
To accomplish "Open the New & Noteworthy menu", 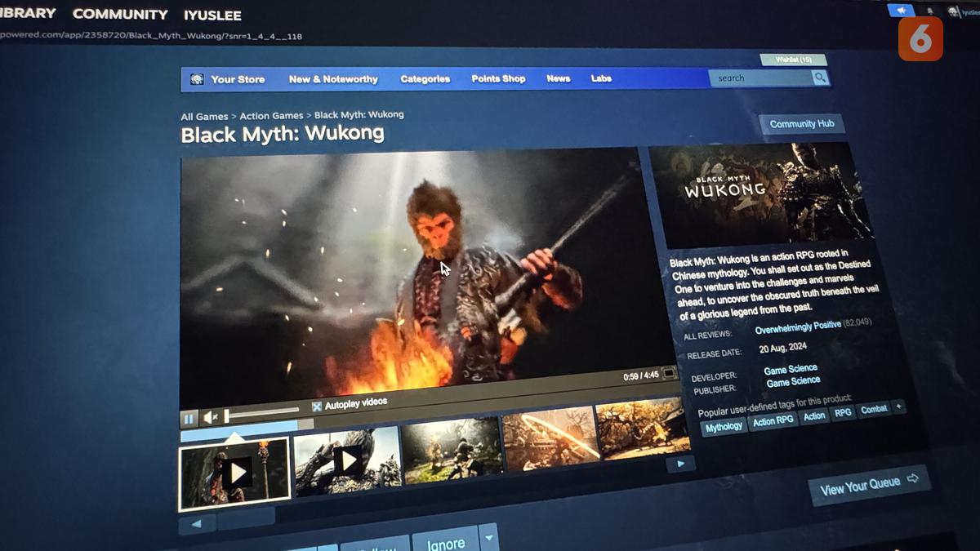I will click(333, 79).
